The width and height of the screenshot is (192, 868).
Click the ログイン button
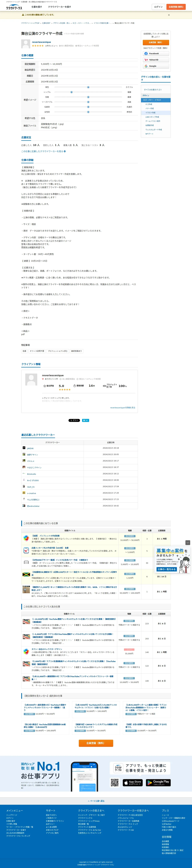click(158, 7)
